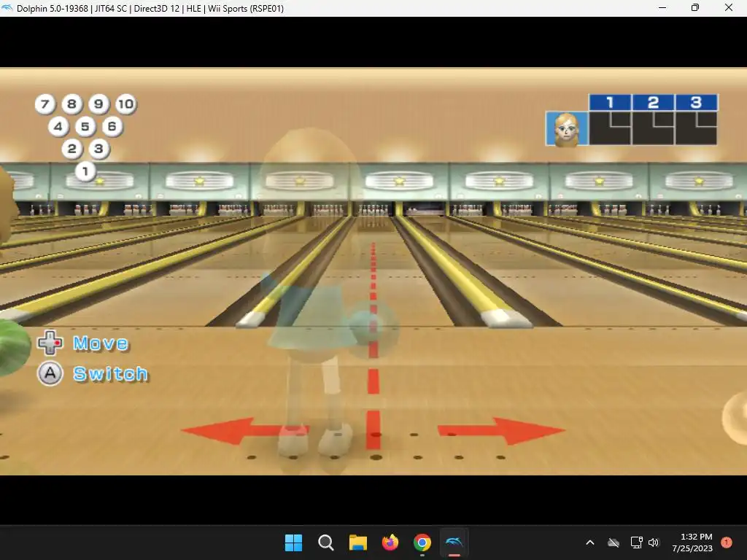Click scoreboard frame 1 header

[x=611, y=102]
